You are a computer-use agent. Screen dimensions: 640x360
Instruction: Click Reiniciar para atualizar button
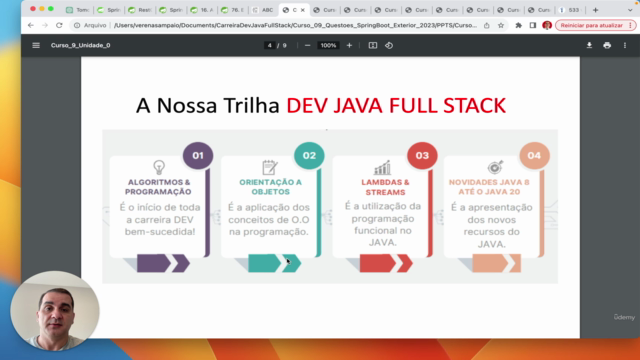click(596, 25)
